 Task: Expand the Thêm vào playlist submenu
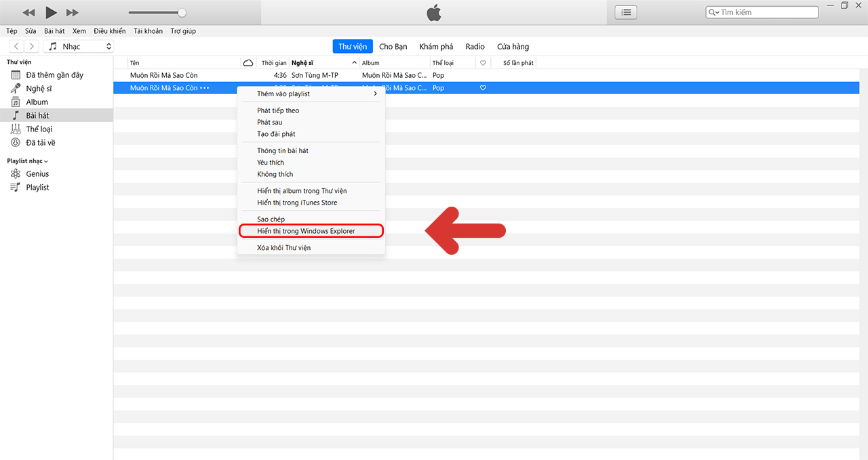click(311, 94)
